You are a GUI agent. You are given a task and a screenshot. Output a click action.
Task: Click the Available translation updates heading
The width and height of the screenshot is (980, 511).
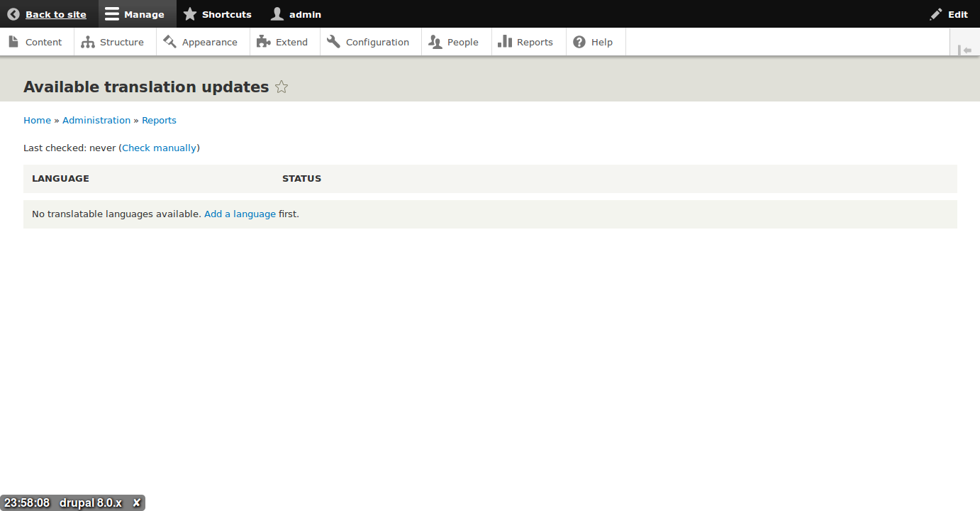[x=146, y=87]
